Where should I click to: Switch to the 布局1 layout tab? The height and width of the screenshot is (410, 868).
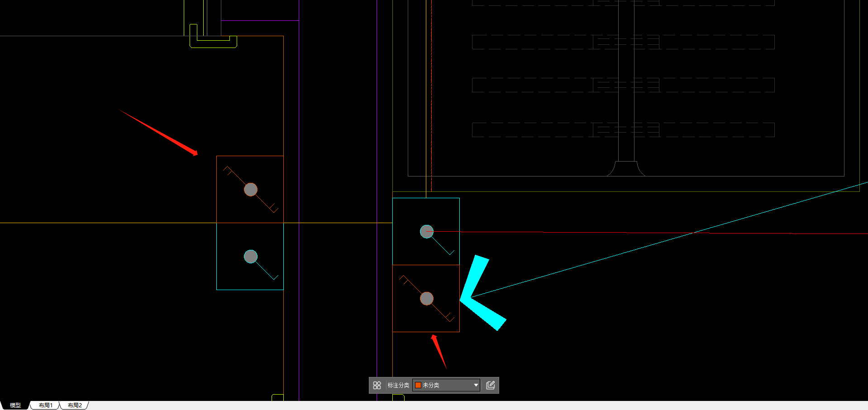pyautogui.click(x=45, y=405)
